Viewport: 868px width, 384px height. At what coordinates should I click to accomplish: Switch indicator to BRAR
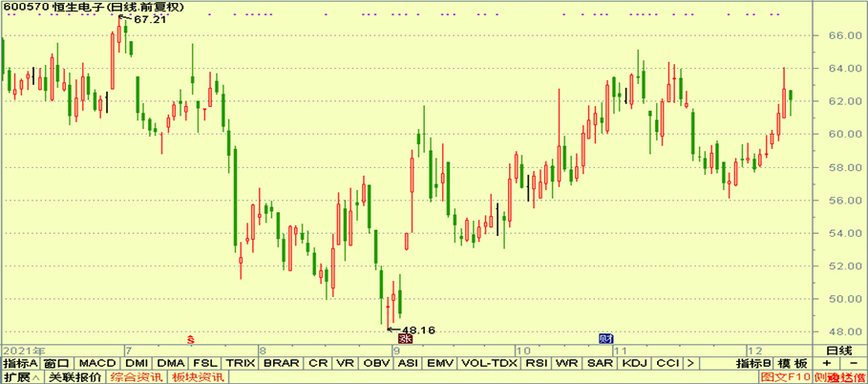[x=282, y=364]
